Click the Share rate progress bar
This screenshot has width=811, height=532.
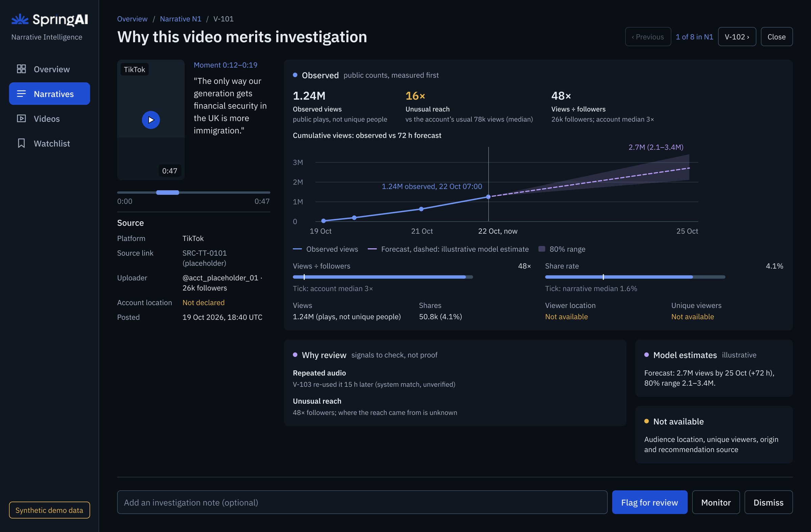coord(635,277)
